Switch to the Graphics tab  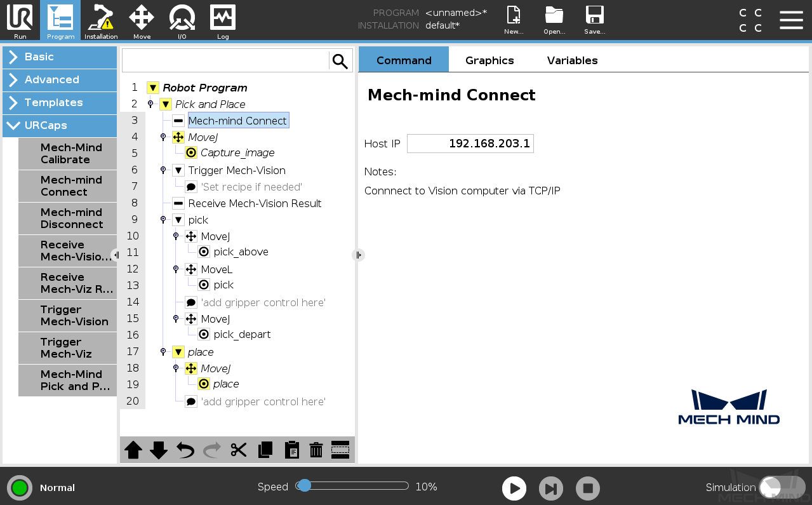pyautogui.click(x=489, y=60)
